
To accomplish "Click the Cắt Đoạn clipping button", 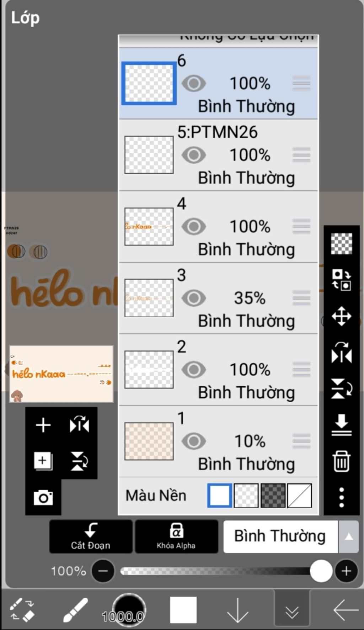I will pyautogui.click(x=91, y=536).
